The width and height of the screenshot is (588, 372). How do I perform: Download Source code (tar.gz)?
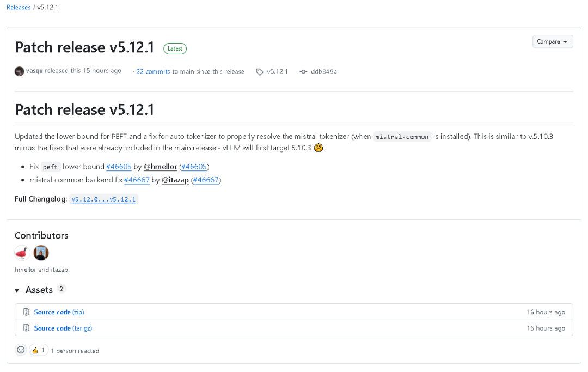(63, 328)
